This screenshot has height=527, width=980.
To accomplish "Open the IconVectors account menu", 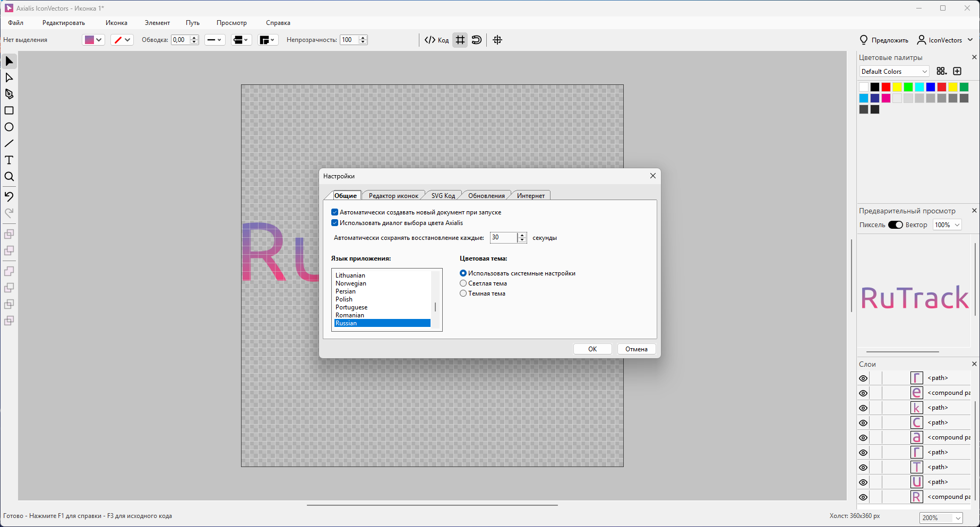I will (945, 40).
